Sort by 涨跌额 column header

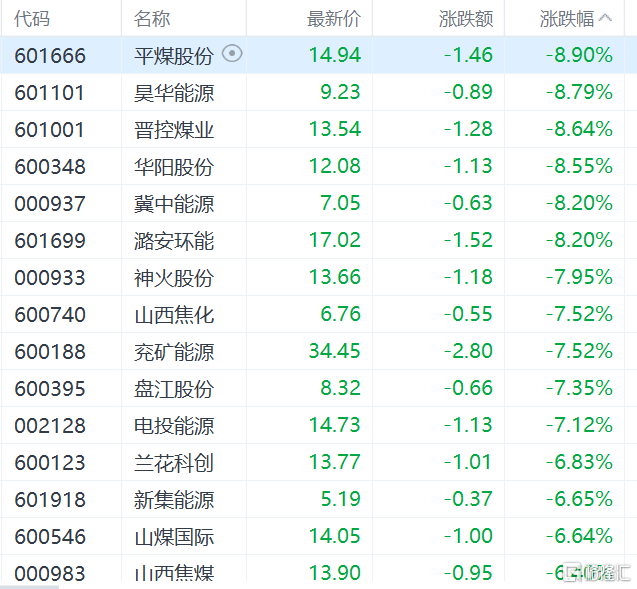click(x=466, y=19)
